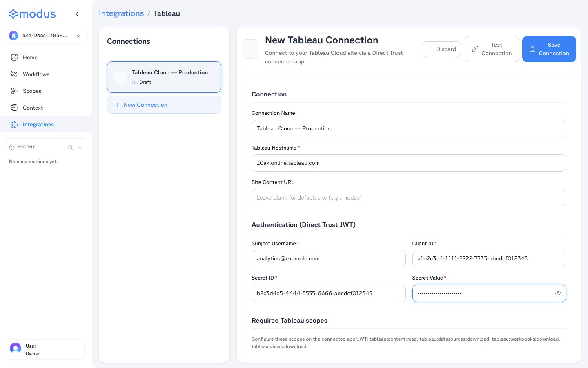
Task: Click the plus icon on New Connection
Action: click(x=117, y=105)
